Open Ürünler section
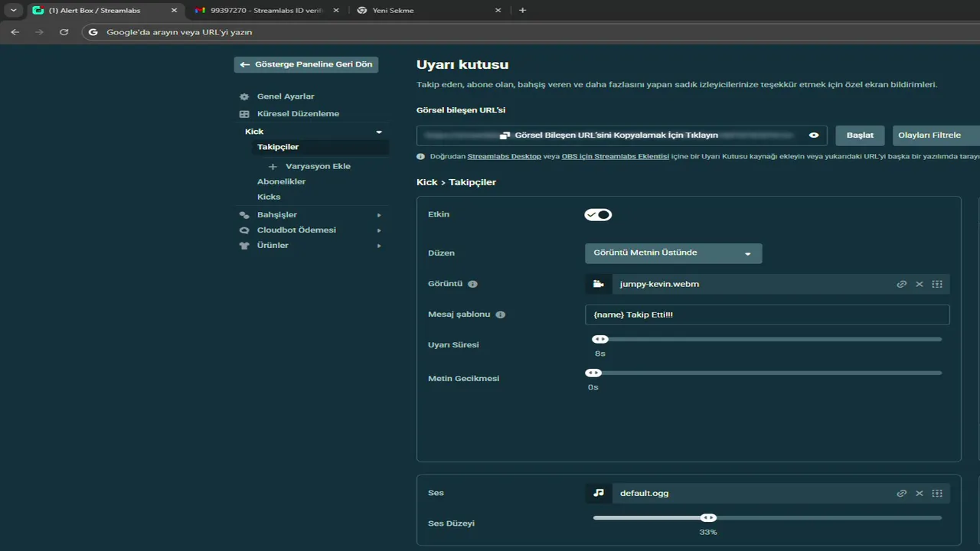980x551 pixels. tap(273, 245)
